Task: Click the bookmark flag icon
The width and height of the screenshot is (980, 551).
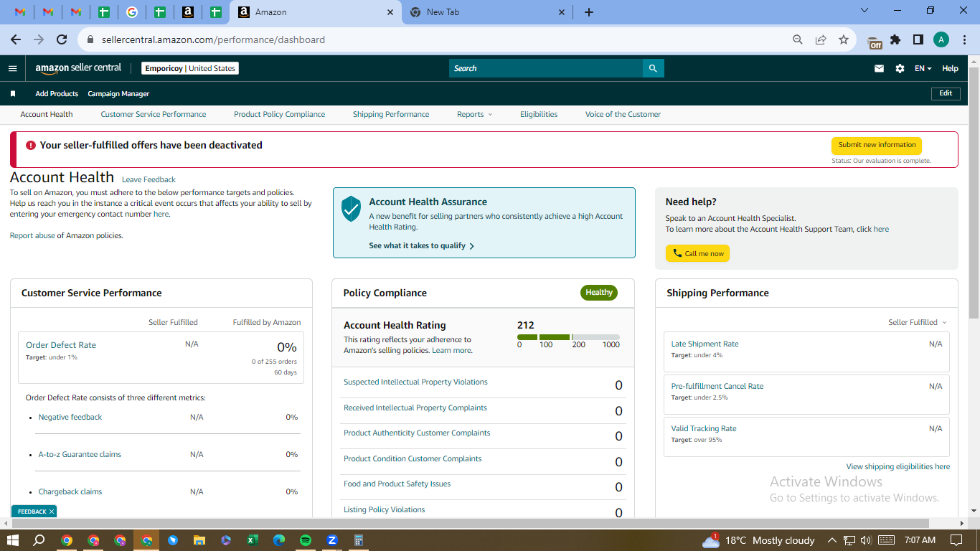Action: point(13,94)
